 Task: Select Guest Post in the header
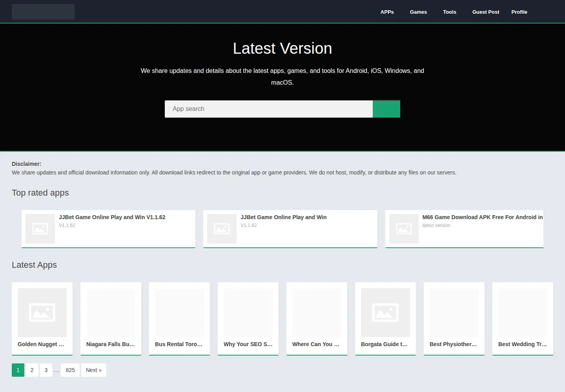(x=486, y=12)
